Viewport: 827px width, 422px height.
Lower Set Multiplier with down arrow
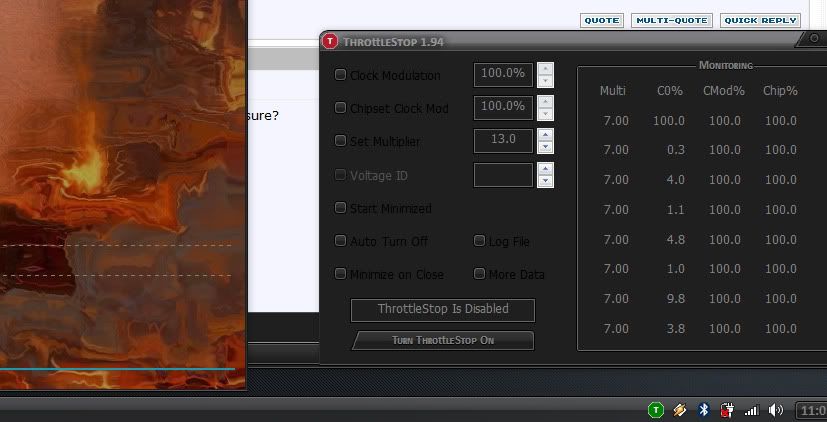pyautogui.click(x=545, y=148)
